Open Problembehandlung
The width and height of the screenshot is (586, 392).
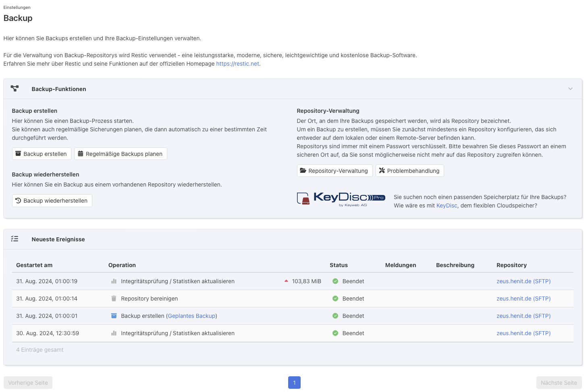409,171
